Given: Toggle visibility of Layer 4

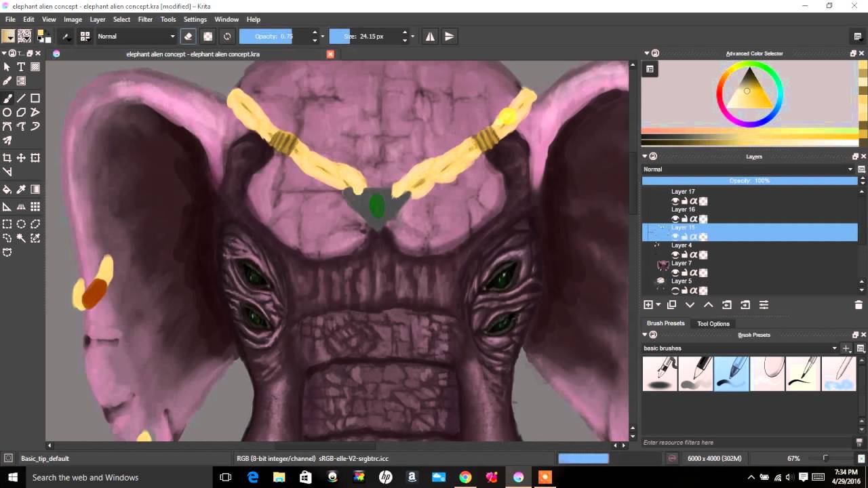Looking at the screenshot, I should pos(675,255).
